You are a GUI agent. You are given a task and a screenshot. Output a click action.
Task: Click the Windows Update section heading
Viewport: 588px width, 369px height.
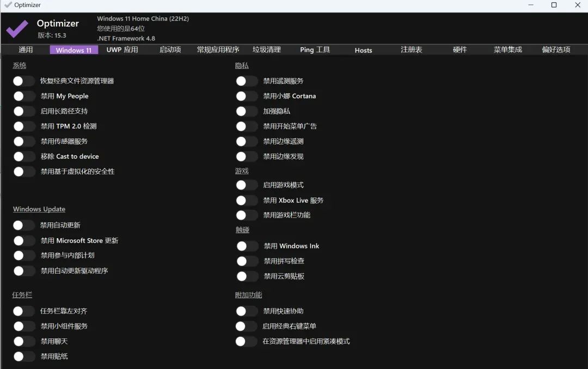(x=39, y=209)
